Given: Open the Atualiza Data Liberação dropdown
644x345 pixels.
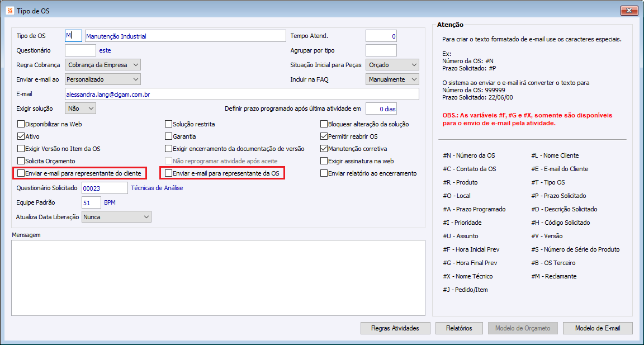Looking at the screenshot, I should coord(117,216).
